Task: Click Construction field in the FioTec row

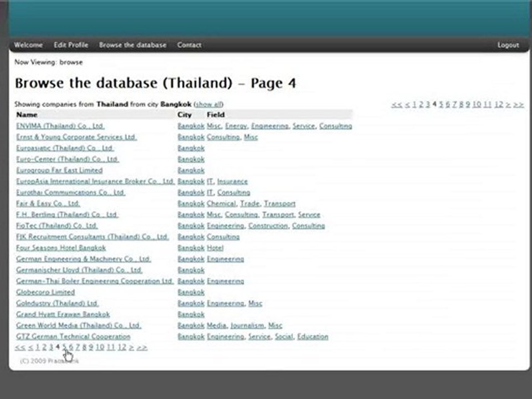Action: pyautogui.click(x=268, y=226)
